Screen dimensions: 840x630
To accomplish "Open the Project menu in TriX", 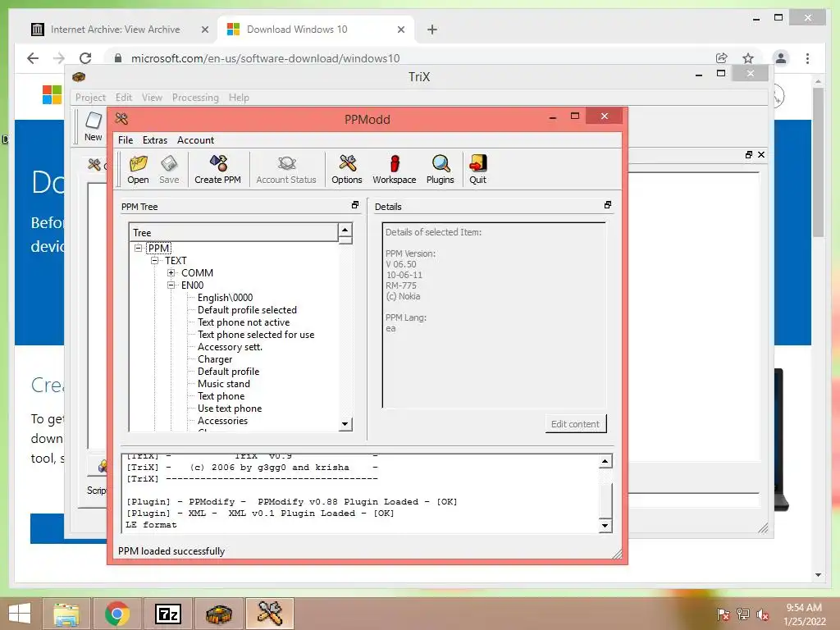I will [x=90, y=98].
